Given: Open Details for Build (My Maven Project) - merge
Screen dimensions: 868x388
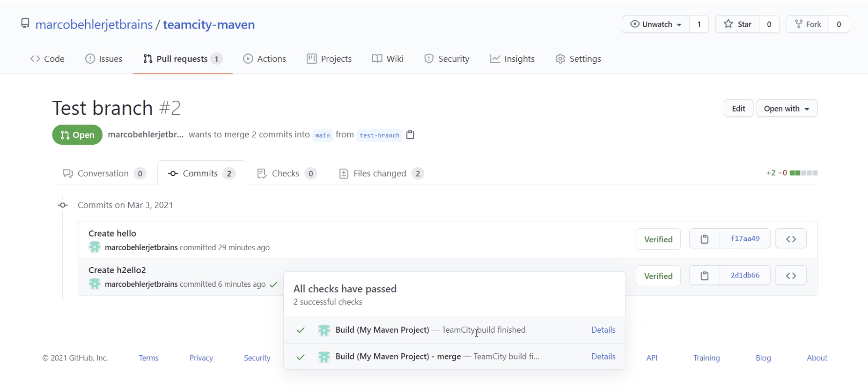Looking at the screenshot, I should point(603,357).
